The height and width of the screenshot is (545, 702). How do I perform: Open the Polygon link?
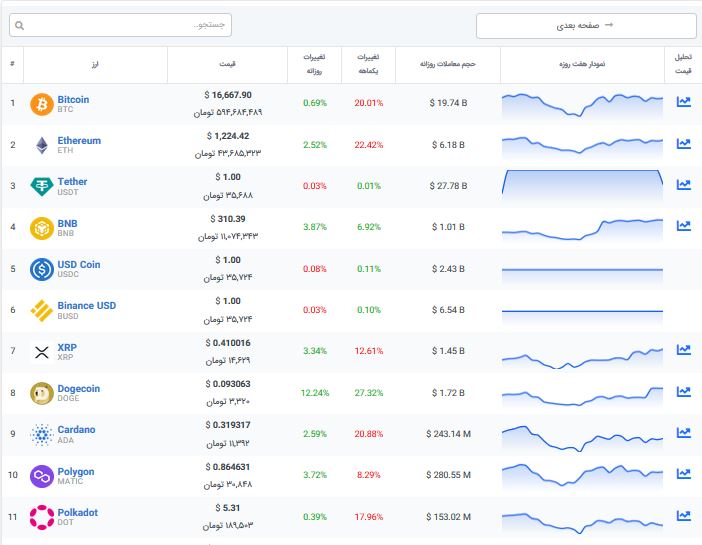point(76,472)
